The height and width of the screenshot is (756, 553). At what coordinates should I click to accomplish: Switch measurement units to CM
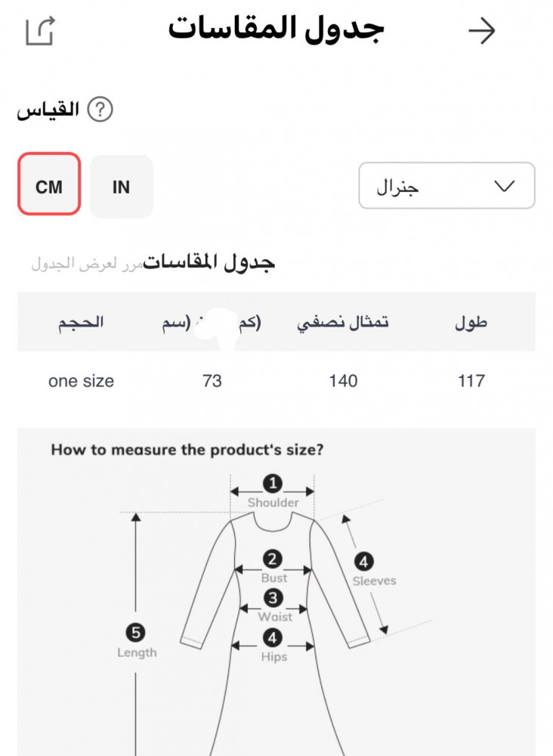pos(49,187)
